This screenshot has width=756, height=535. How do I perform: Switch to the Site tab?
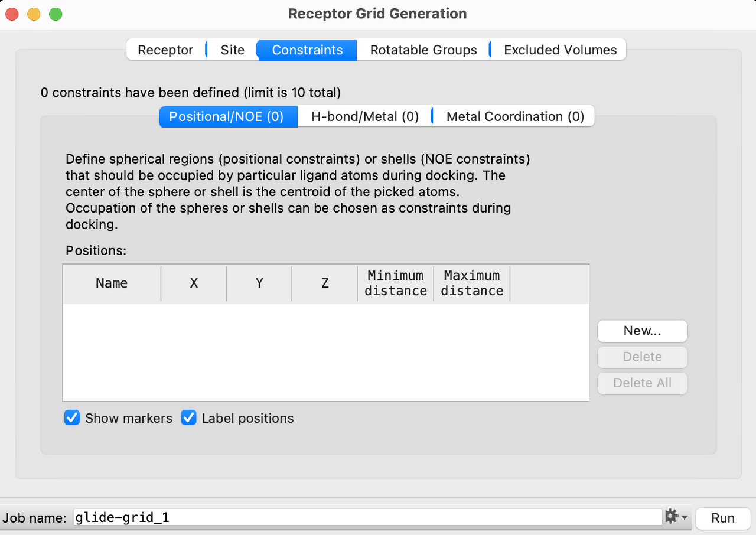coord(233,50)
